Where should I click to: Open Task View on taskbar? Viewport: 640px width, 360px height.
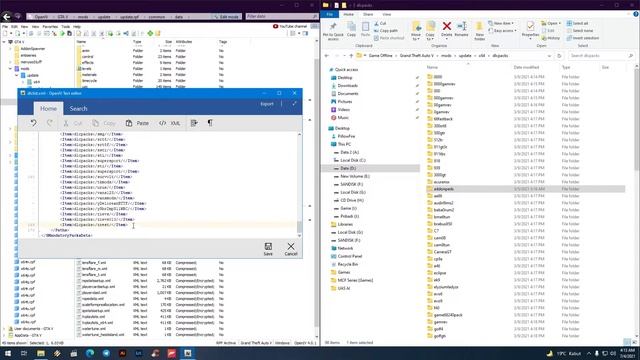(24, 353)
